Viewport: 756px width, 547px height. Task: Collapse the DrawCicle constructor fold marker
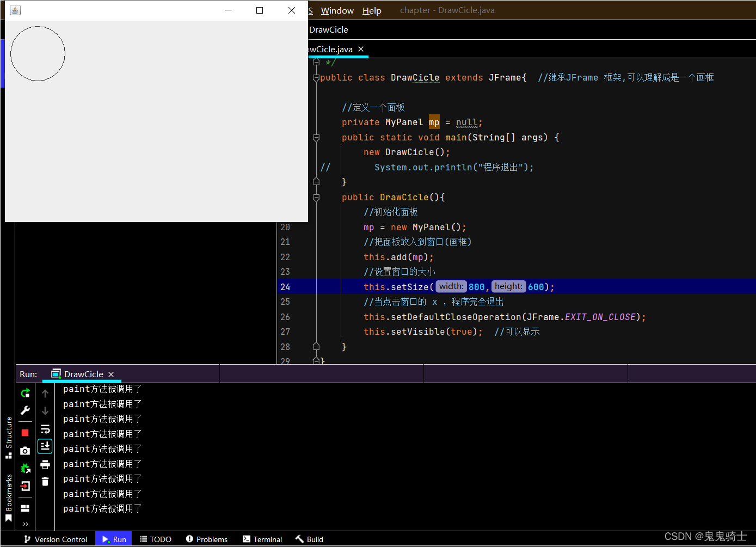pyautogui.click(x=316, y=198)
